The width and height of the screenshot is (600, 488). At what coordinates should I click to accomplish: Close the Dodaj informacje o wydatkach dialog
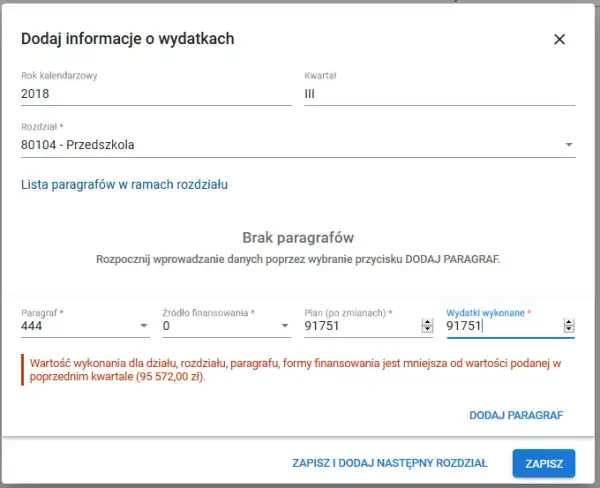(559, 39)
